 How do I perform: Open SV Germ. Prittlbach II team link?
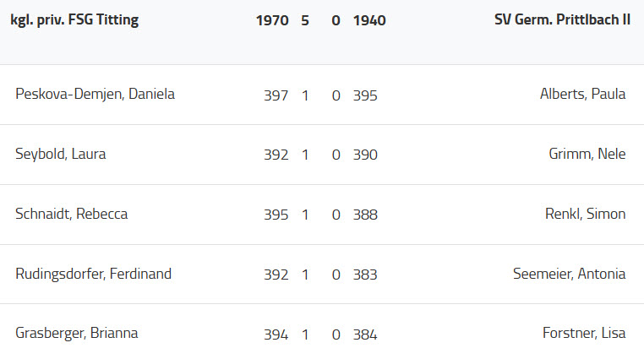click(x=562, y=20)
